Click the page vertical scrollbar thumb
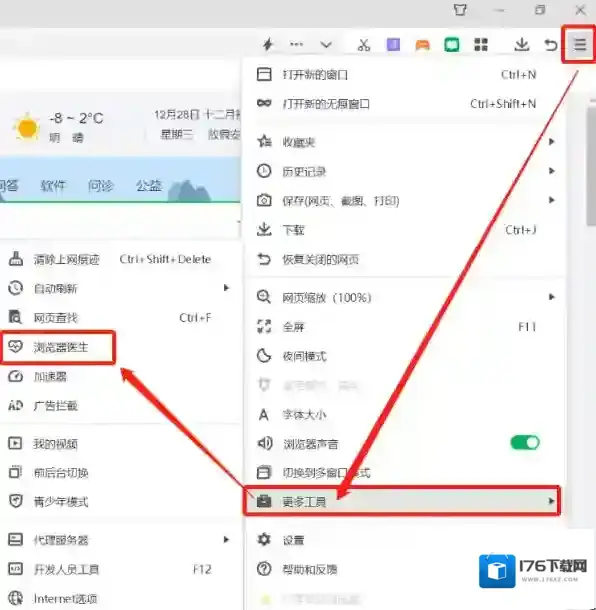Viewport: 596px width, 610px height. point(591,166)
